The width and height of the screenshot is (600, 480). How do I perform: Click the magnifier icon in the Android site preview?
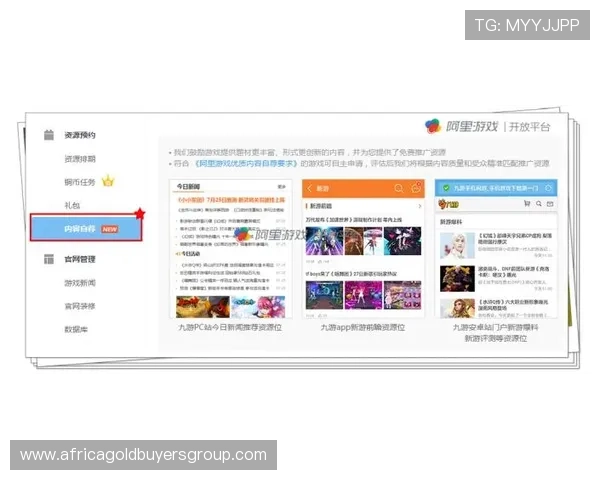click(x=539, y=203)
